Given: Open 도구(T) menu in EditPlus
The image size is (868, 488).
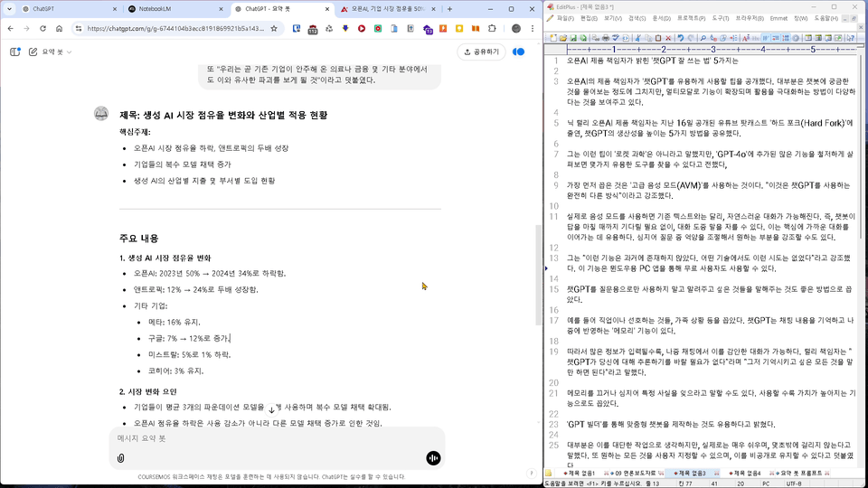Looking at the screenshot, I should coord(721,18).
